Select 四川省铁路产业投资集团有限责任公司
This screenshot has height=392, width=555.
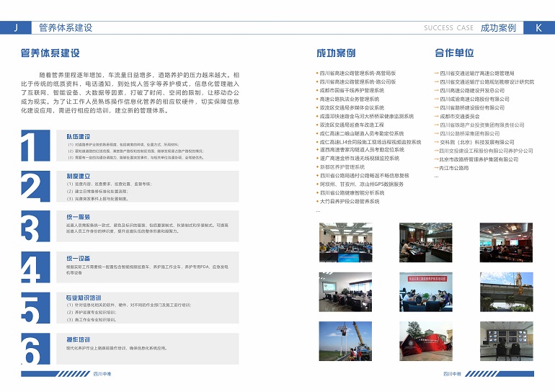482,125
